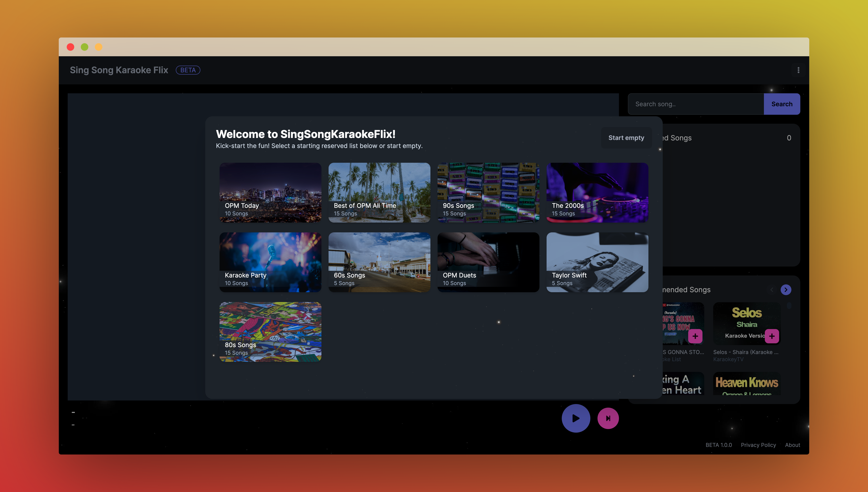The image size is (868, 492).
Task: Focus the Search song input field
Action: point(696,104)
